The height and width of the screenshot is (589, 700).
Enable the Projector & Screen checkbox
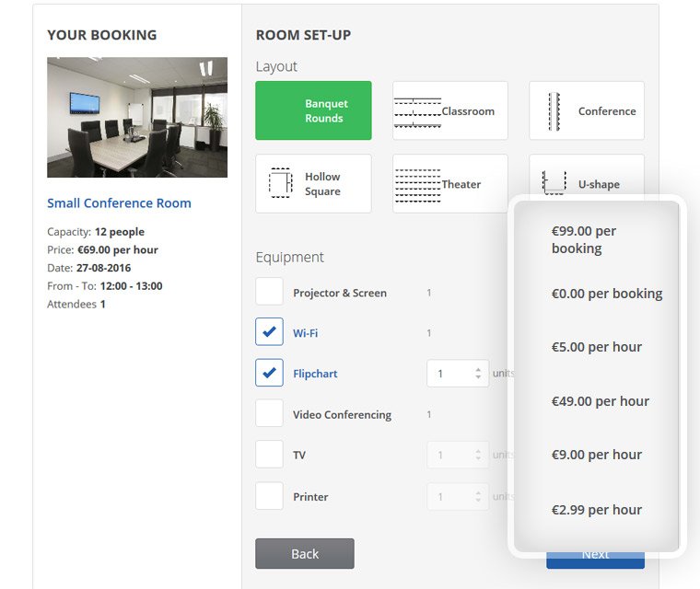(269, 292)
